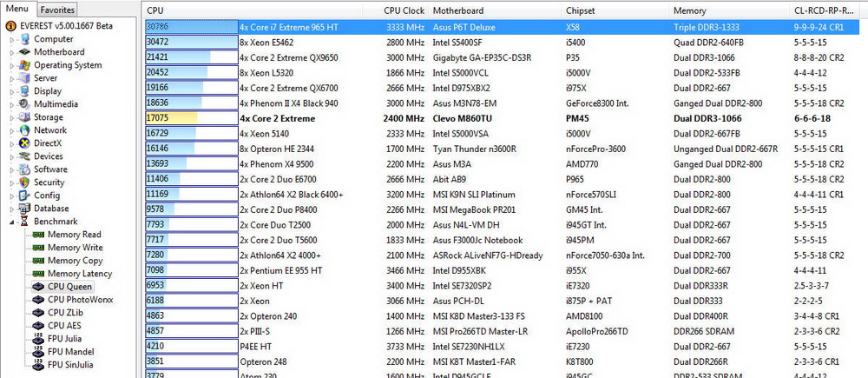The height and width of the screenshot is (378, 868).
Task: Click the FPU Julia benchmark icon
Action: coord(38,339)
